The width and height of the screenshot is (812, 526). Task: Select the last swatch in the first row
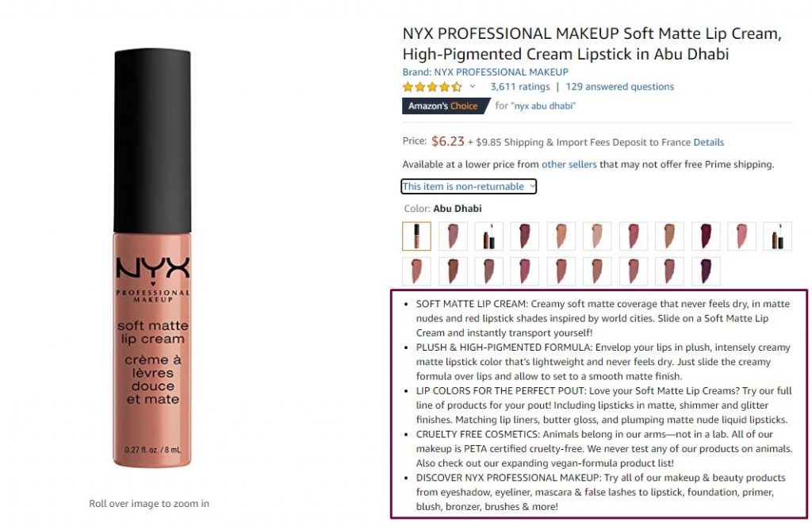click(778, 236)
